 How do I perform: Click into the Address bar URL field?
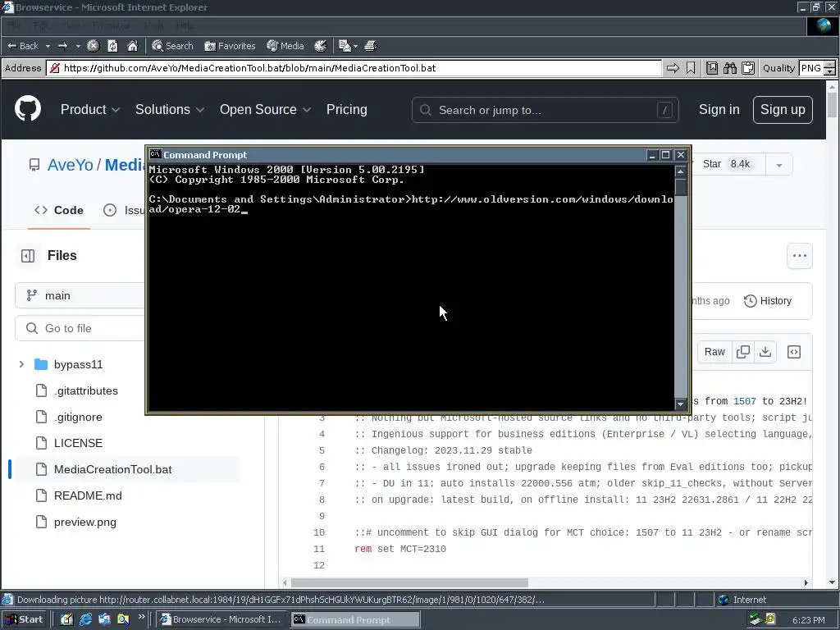click(x=354, y=68)
